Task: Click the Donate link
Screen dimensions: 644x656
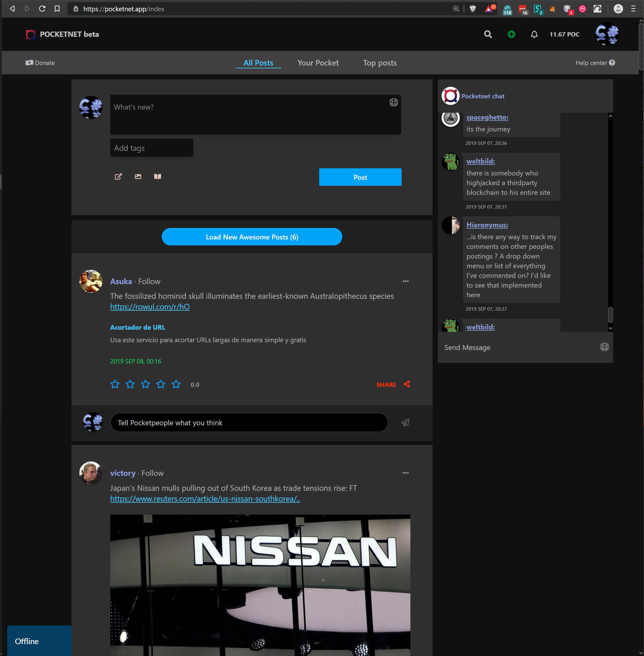Action: click(x=40, y=62)
